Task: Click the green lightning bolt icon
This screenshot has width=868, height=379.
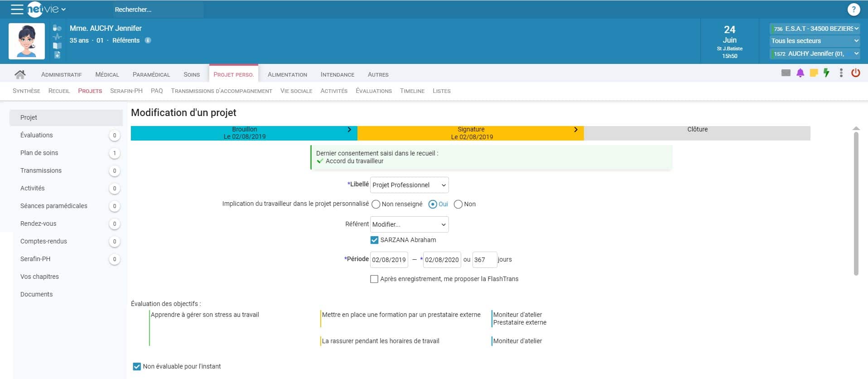Action: 826,73
